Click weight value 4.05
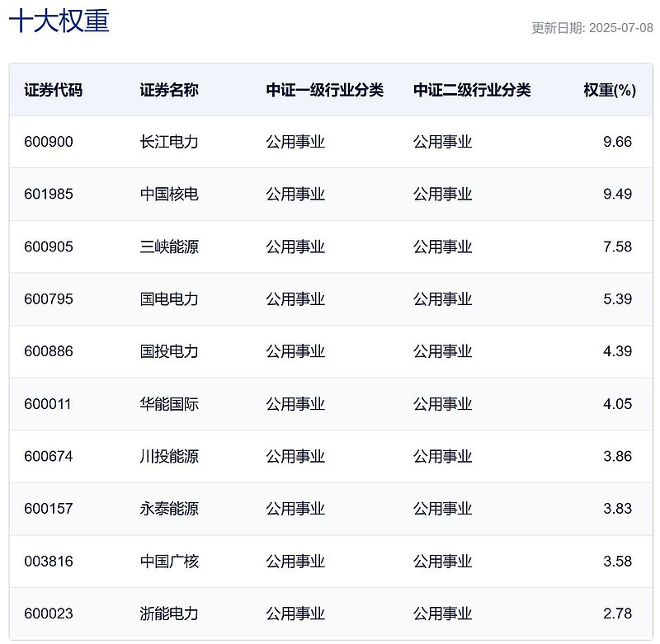The image size is (660, 644). [x=617, y=404]
